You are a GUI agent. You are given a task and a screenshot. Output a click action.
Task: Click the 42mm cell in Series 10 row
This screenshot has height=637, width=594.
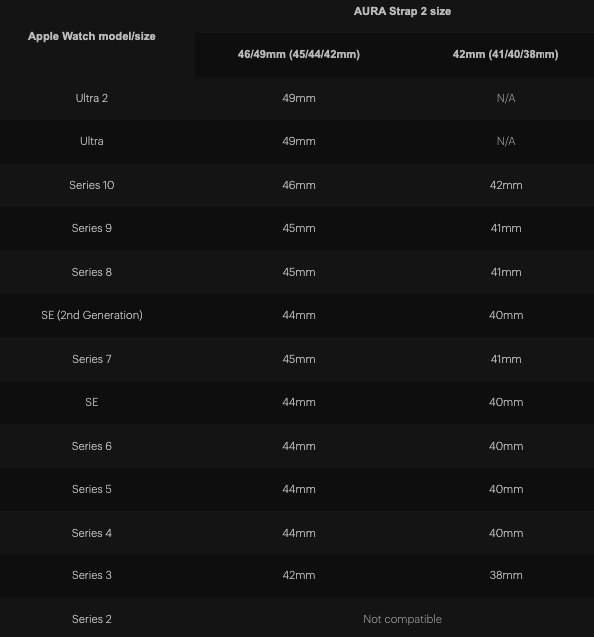(x=506, y=185)
